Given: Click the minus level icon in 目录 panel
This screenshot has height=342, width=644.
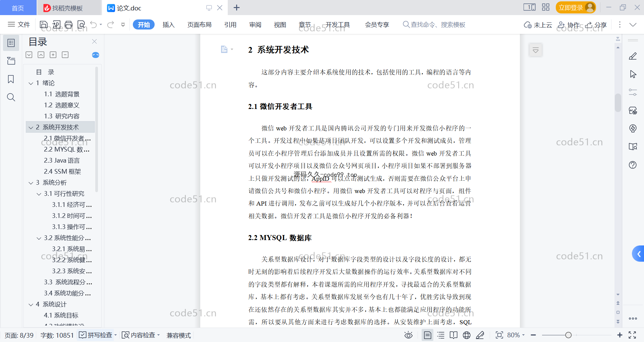Looking at the screenshot, I should coord(65,55).
